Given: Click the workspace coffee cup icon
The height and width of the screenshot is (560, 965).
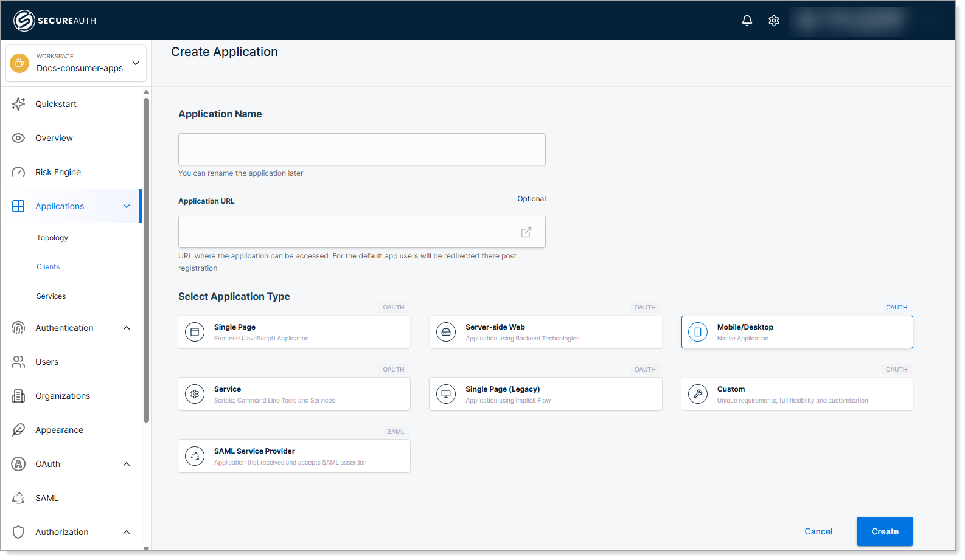Looking at the screenshot, I should click(x=19, y=63).
